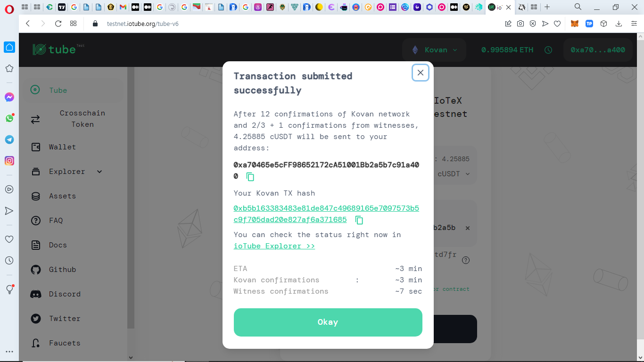
Task: Click the MetaMask fox extension icon
Action: 574,24
